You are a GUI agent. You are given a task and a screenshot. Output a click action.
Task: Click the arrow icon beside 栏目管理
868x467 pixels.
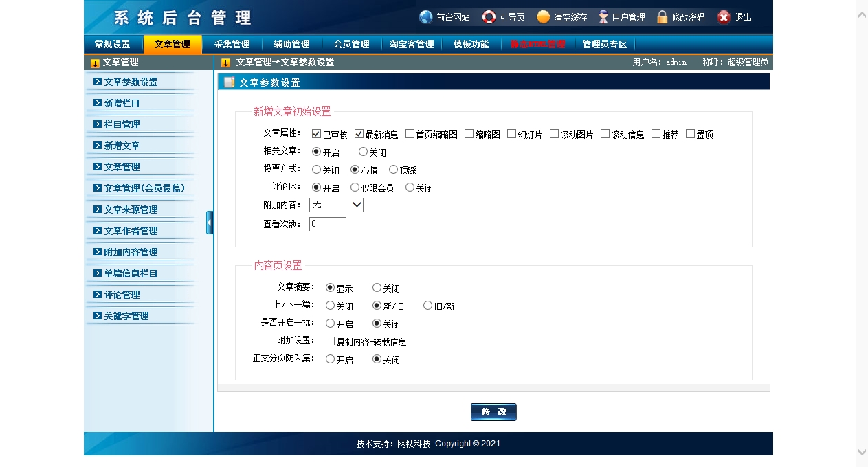pyautogui.click(x=98, y=124)
